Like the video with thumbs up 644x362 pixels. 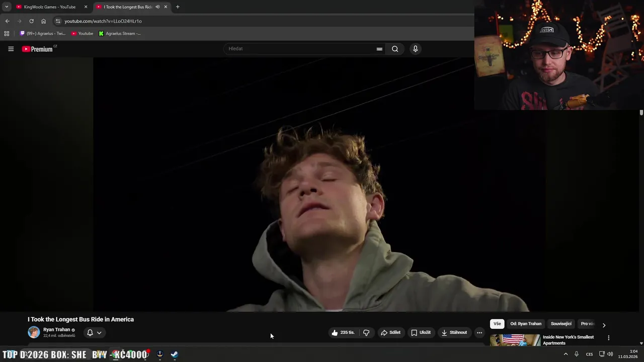pos(344,332)
